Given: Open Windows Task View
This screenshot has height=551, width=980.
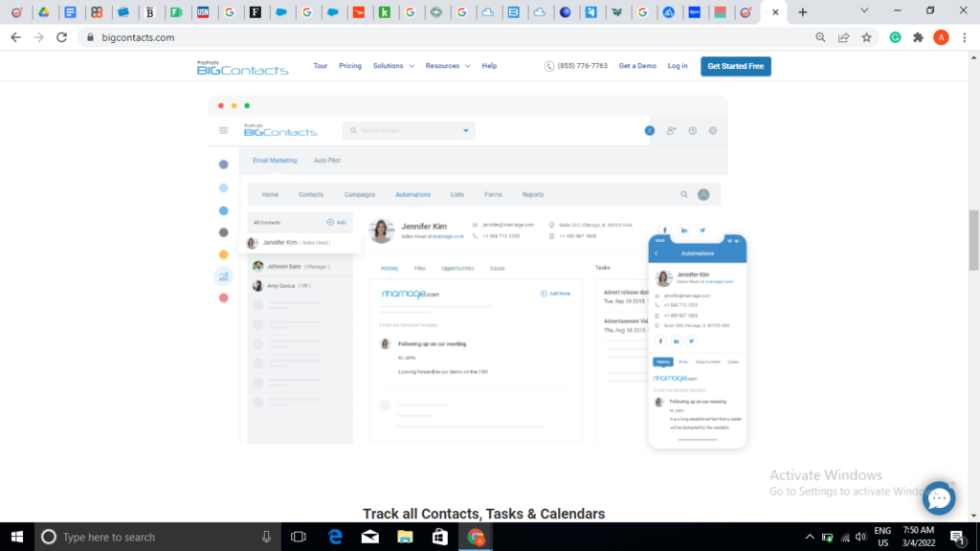Looking at the screenshot, I should [x=299, y=537].
